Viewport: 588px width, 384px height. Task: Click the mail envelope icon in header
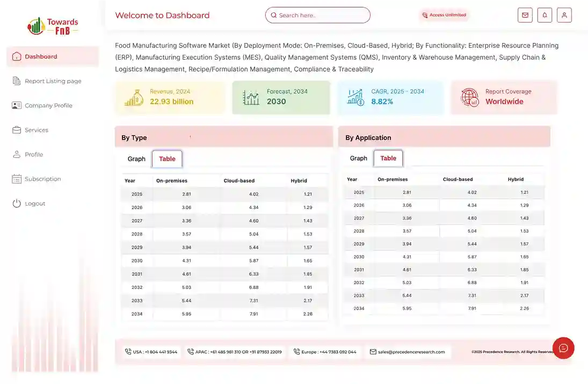[x=525, y=15]
